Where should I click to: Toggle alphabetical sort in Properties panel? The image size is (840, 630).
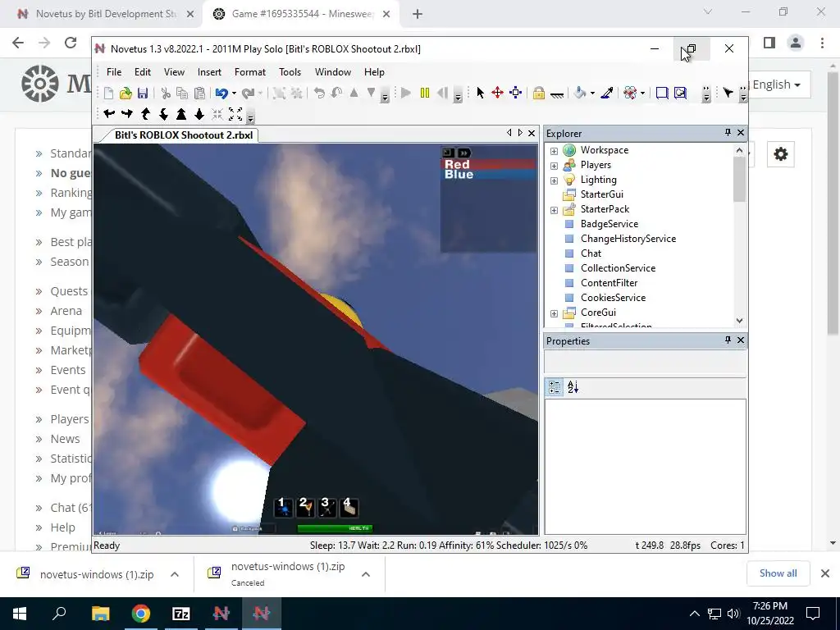point(573,387)
